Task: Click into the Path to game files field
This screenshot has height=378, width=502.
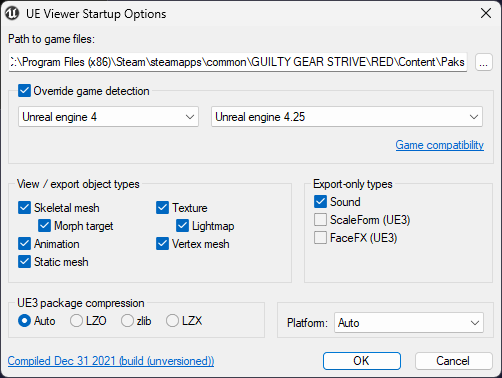Action: [238, 62]
